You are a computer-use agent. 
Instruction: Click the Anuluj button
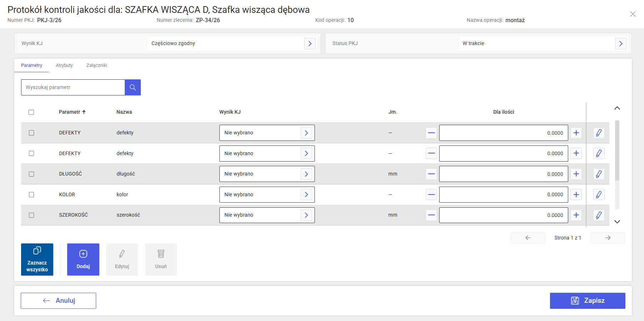coord(58,301)
